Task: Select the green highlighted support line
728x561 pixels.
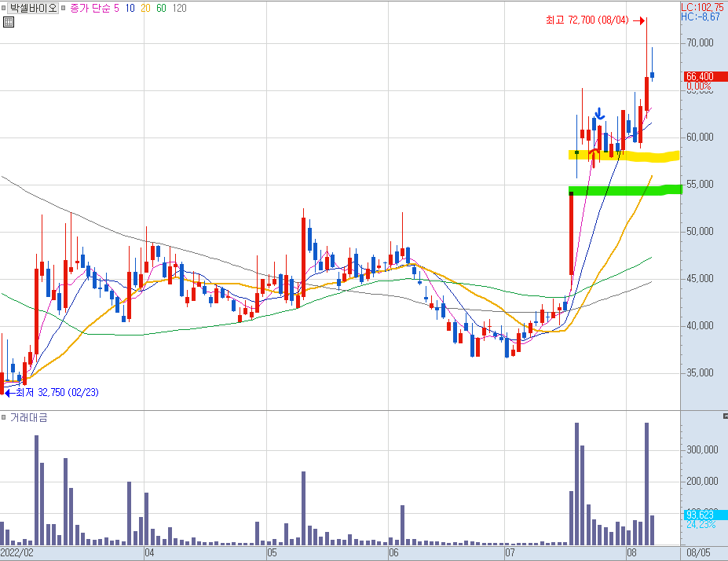Action: (x=625, y=190)
